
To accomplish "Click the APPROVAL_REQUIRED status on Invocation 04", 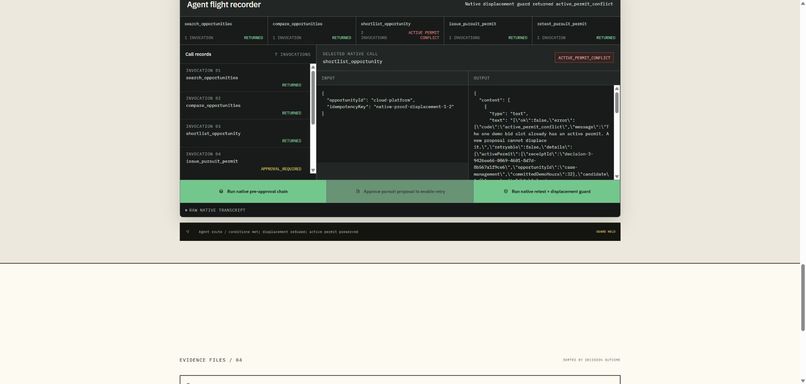I will click(x=281, y=169).
